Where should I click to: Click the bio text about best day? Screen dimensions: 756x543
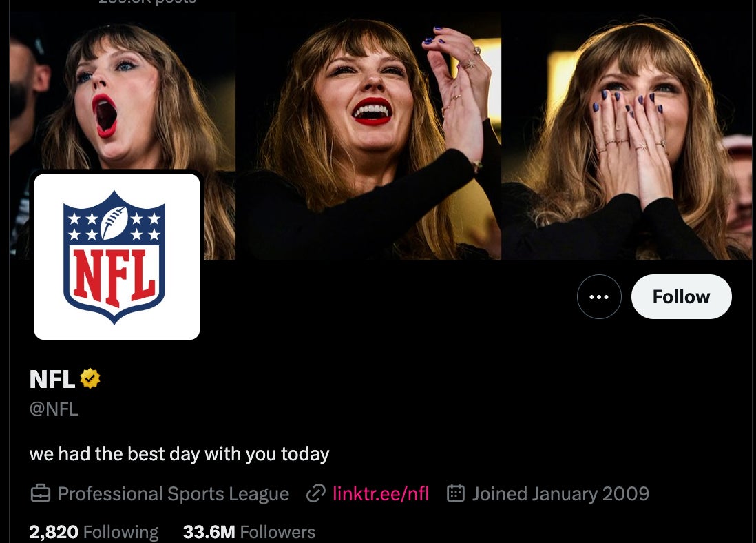click(179, 453)
